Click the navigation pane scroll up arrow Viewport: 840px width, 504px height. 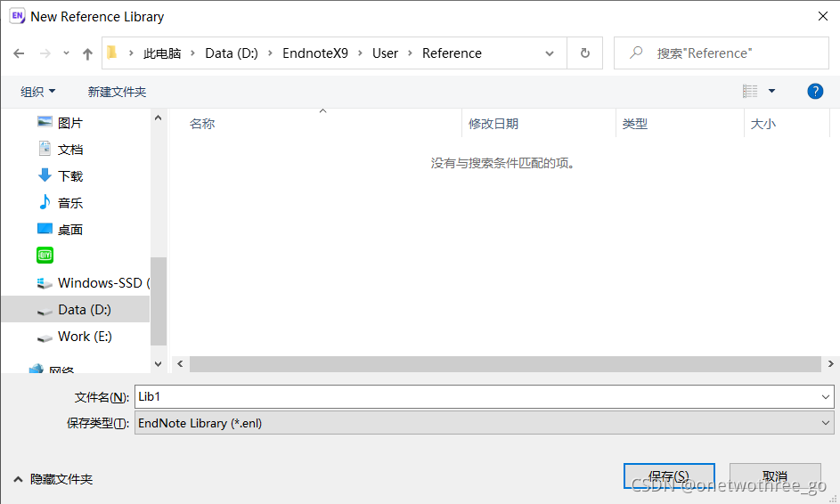158,118
